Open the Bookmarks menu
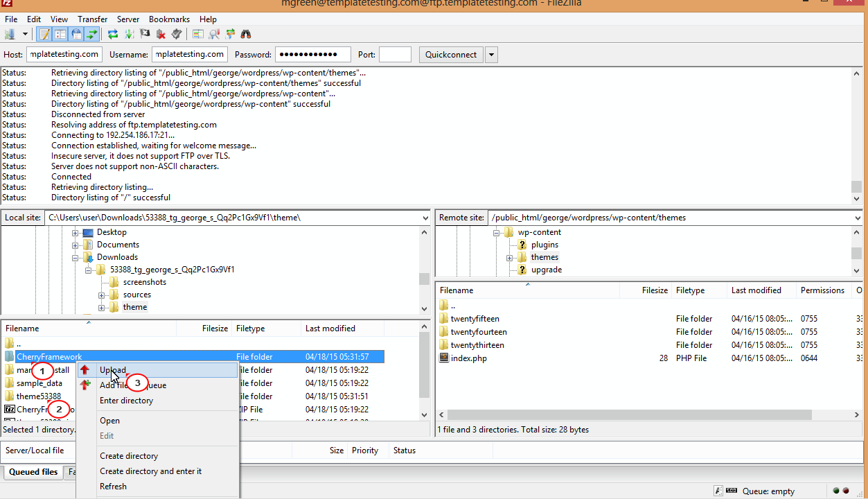The width and height of the screenshot is (868, 499). [168, 19]
